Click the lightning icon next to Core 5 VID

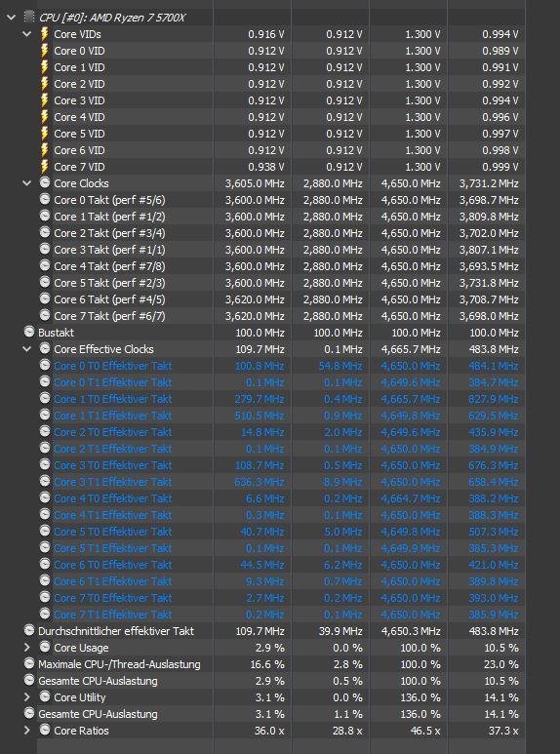pyautogui.click(x=44, y=134)
